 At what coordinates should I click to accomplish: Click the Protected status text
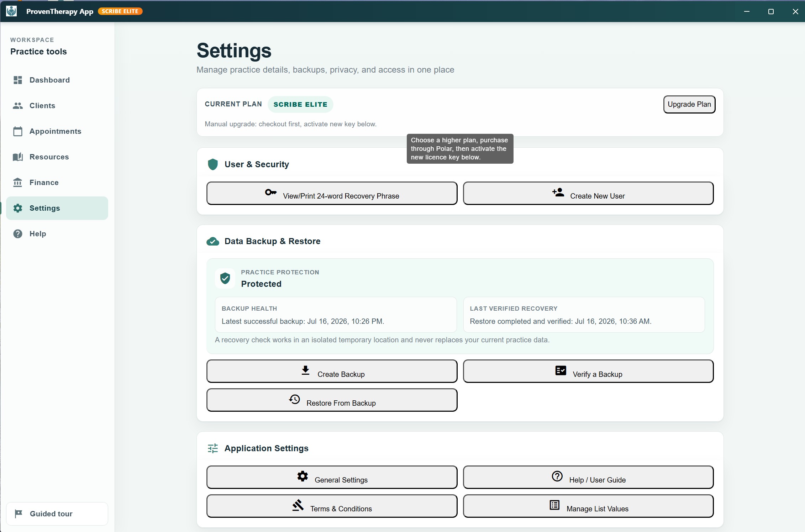click(261, 284)
